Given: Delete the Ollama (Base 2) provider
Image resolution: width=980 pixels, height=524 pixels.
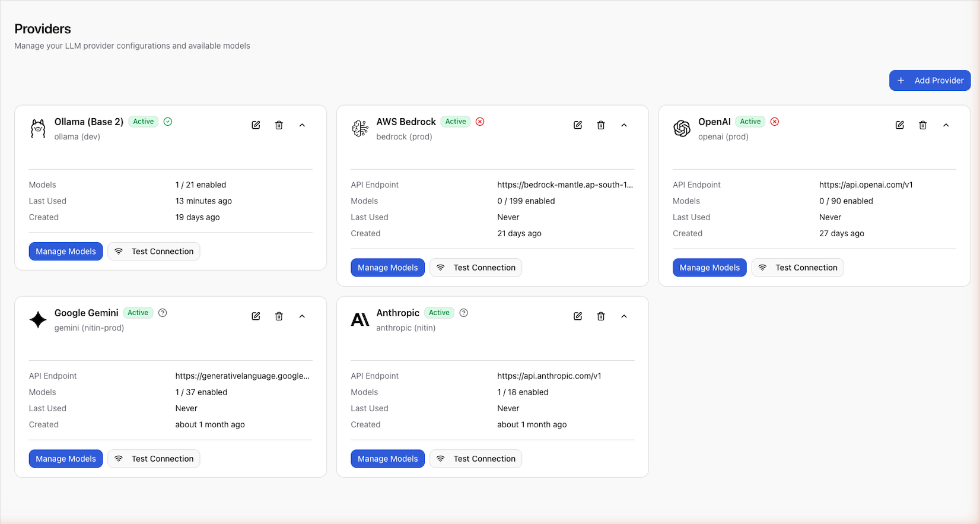Looking at the screenshot, I should pos(279,125).
